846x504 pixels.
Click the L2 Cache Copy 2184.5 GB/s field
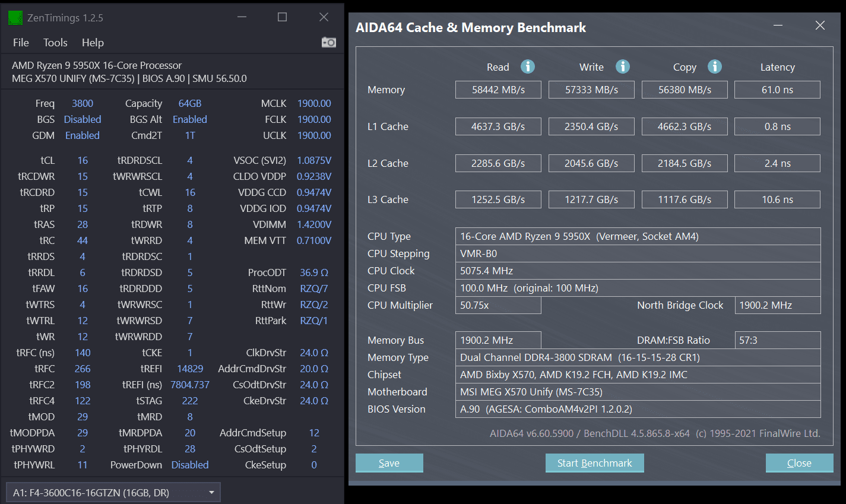[685, 163]
